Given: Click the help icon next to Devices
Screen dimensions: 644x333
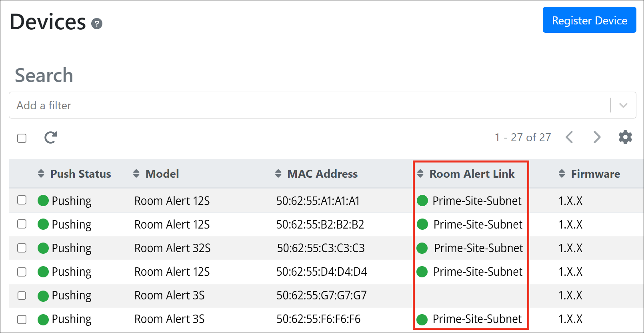Looking at the screenshot, I should tap(97, 24).
